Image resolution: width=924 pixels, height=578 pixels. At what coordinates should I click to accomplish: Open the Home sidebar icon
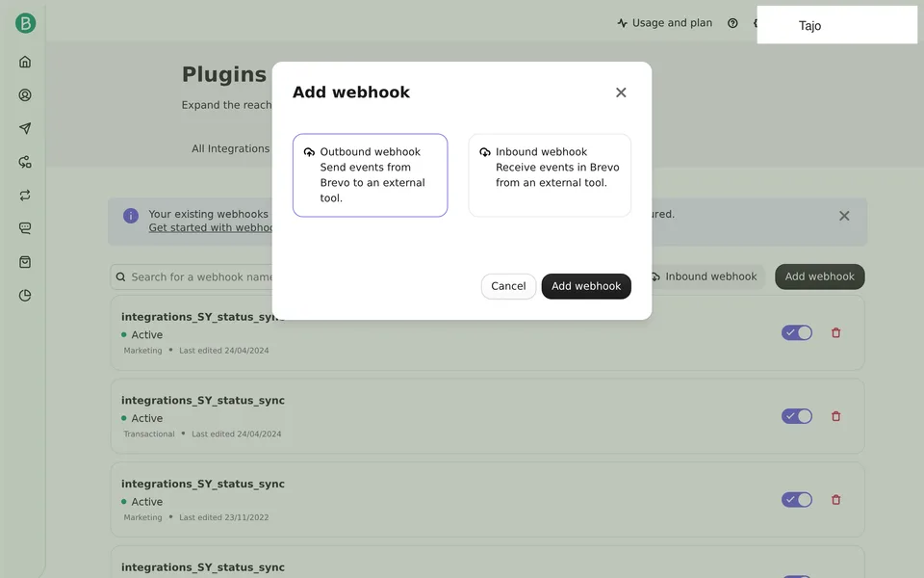[25, 62]
